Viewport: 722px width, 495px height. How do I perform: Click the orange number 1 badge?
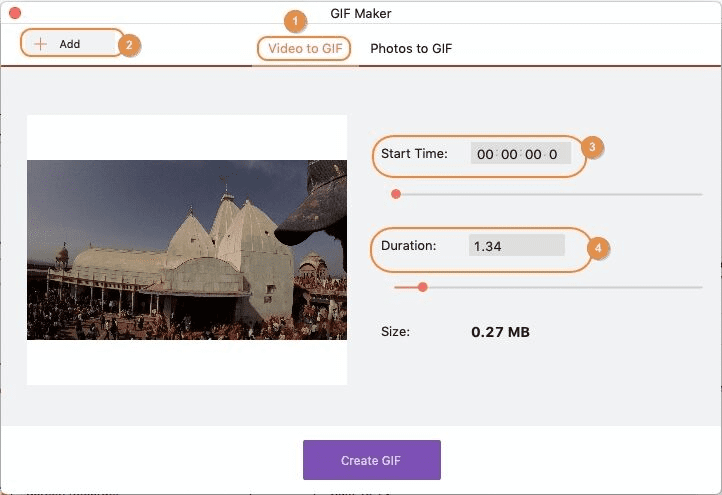(x=293, y=20)
